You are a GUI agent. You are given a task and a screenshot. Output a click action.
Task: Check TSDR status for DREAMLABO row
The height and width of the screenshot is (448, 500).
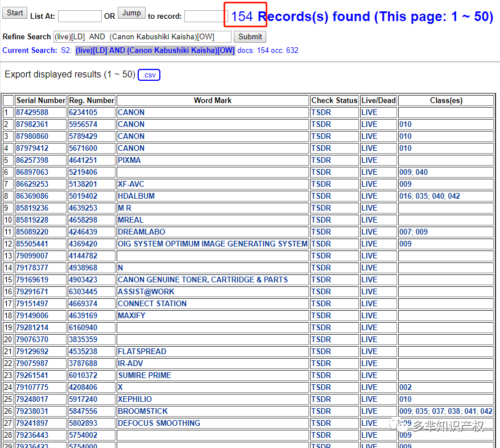321,232
